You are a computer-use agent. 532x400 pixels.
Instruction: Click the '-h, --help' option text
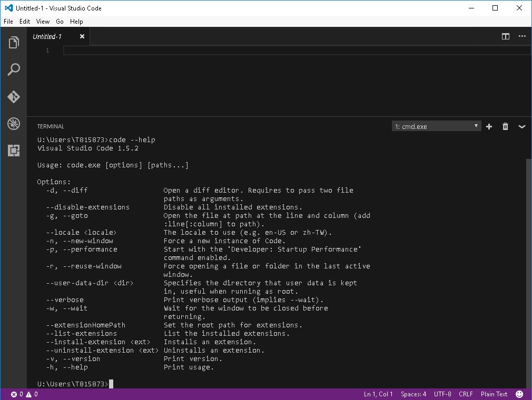[67, 367]
